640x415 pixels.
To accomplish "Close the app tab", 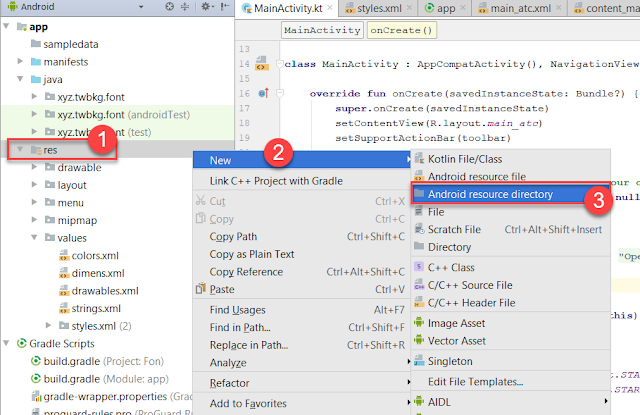I will (x=463, y=7).
